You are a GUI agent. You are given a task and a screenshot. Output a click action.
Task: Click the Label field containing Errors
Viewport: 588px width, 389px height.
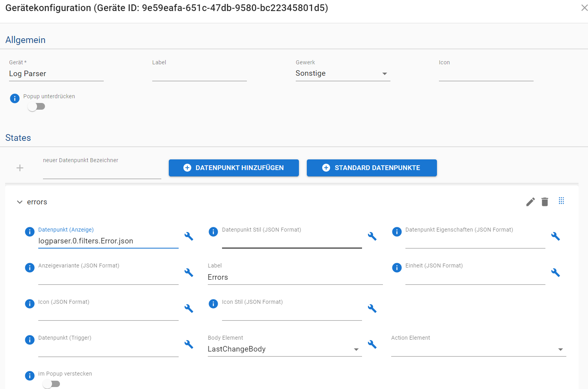click(x=295, y=277)
